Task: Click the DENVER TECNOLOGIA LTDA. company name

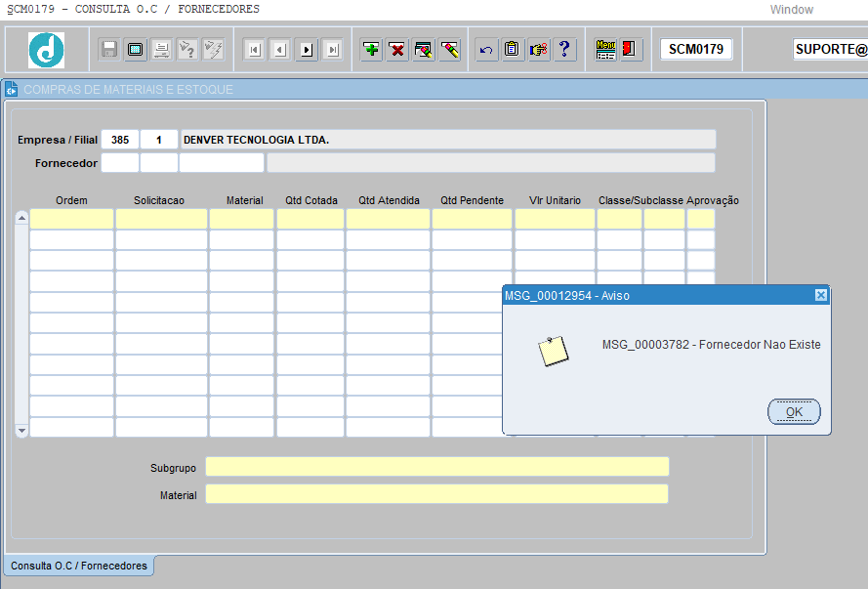Action: click(257, 140)
